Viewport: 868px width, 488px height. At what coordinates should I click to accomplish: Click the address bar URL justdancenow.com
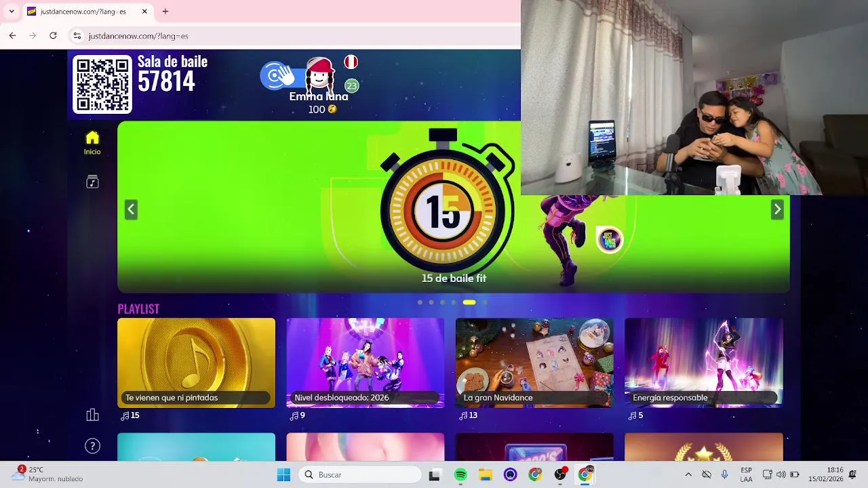(x=138, y=36)
